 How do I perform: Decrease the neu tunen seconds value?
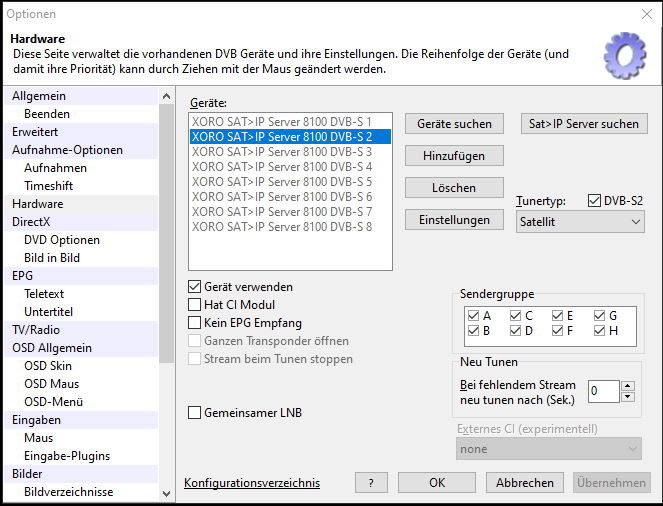click(627, 397)
